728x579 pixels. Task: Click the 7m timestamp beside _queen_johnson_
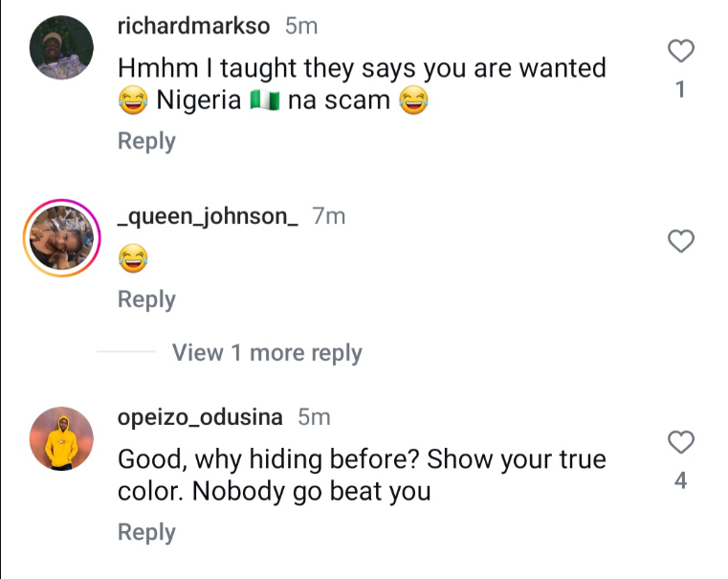(329, 217)
